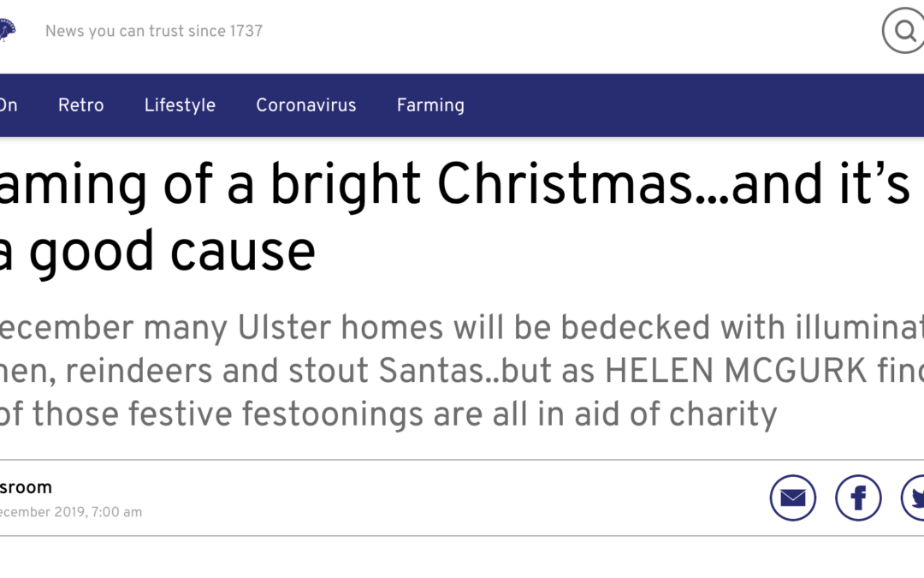Open the Farming section

coord(430,105)
